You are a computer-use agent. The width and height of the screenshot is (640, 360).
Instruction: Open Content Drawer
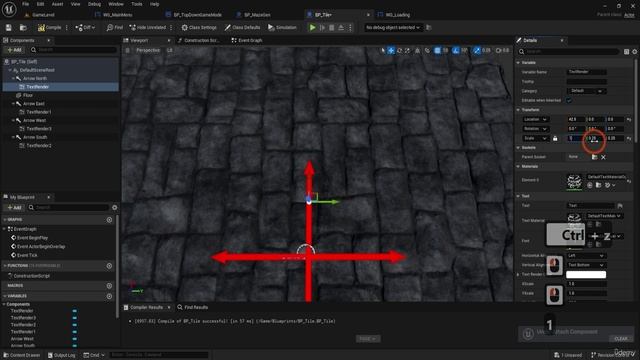[22, 355]
